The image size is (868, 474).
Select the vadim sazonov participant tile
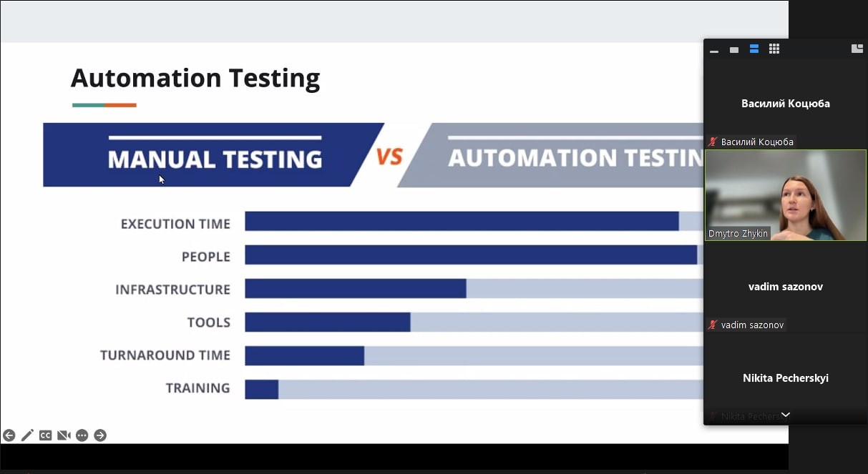[785, 287]
